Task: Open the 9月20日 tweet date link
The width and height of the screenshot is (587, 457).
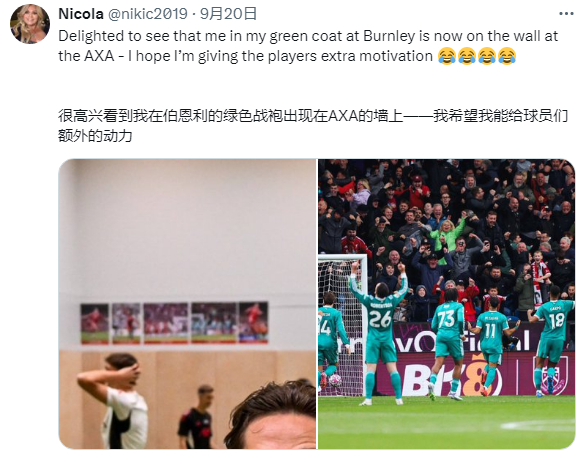Action: coord(228,14)
